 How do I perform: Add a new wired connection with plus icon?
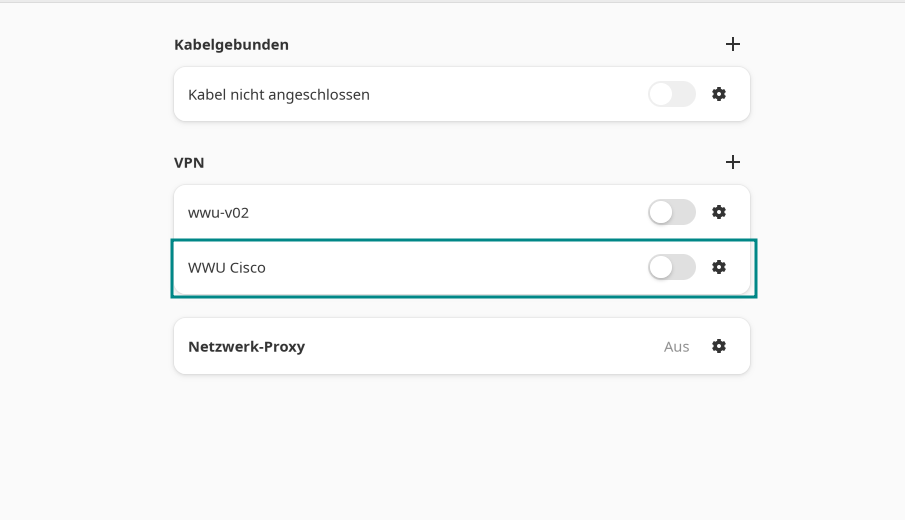pos(733,44)
